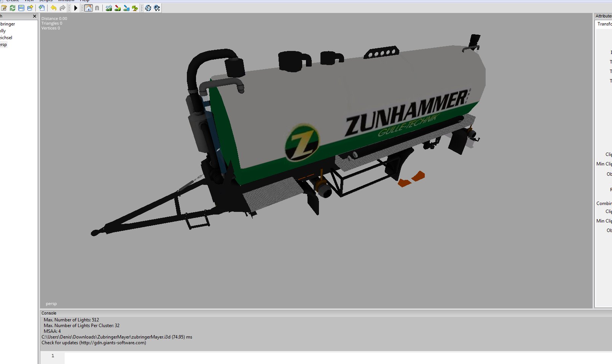This screenshot has width=612, height=364.
Task: Click the blue circular arrows refresh icon
Action: coord(148,8)
